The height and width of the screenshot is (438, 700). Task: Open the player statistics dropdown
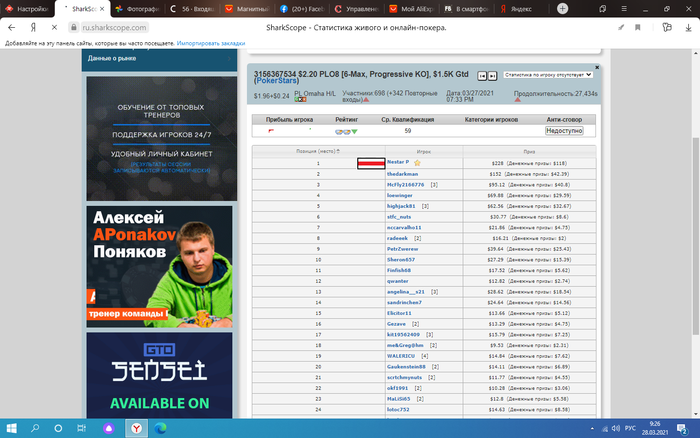tap(548, 75)
